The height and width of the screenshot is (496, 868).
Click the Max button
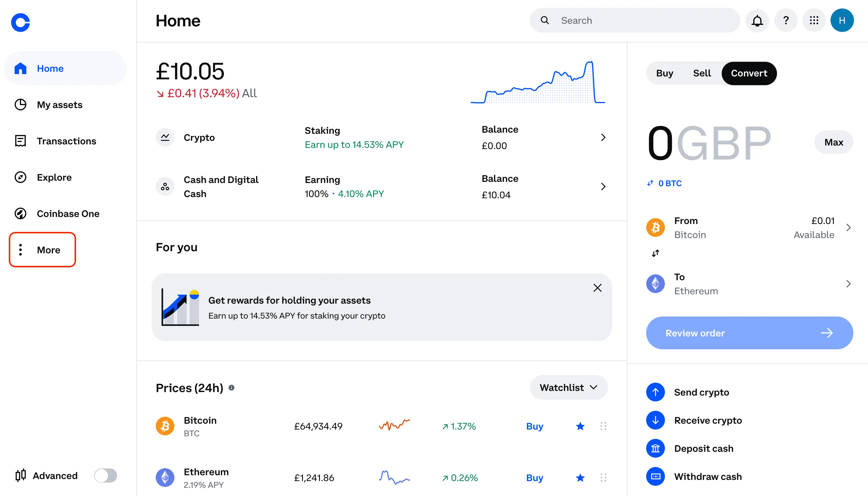[x=834, y=142]
